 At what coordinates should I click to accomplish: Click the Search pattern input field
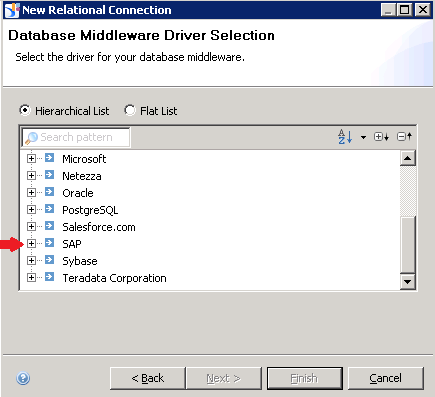coord(76,137)
